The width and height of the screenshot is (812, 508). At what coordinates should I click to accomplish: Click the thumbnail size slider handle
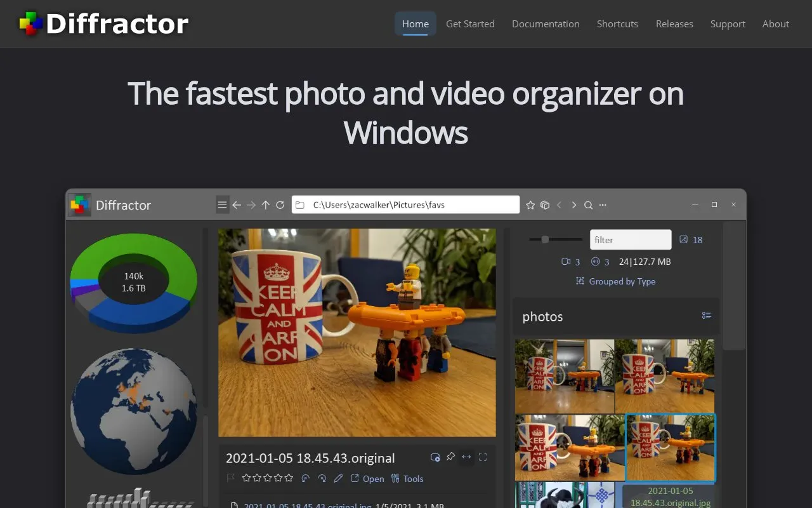[x=545, y=239]
